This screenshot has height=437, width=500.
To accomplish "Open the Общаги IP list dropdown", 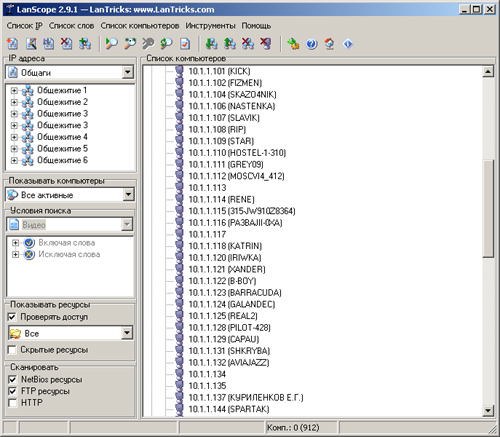I will click(x=128, y=72).
